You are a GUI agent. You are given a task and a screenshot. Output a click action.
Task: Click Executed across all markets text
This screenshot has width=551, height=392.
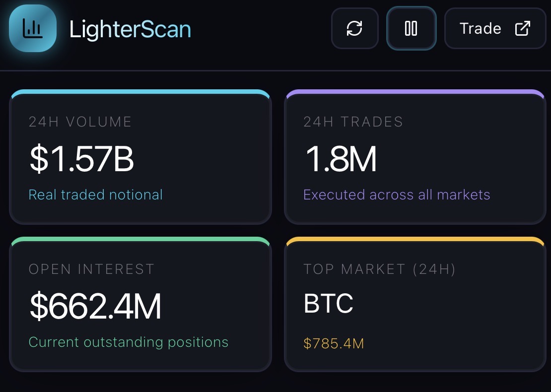397,195
